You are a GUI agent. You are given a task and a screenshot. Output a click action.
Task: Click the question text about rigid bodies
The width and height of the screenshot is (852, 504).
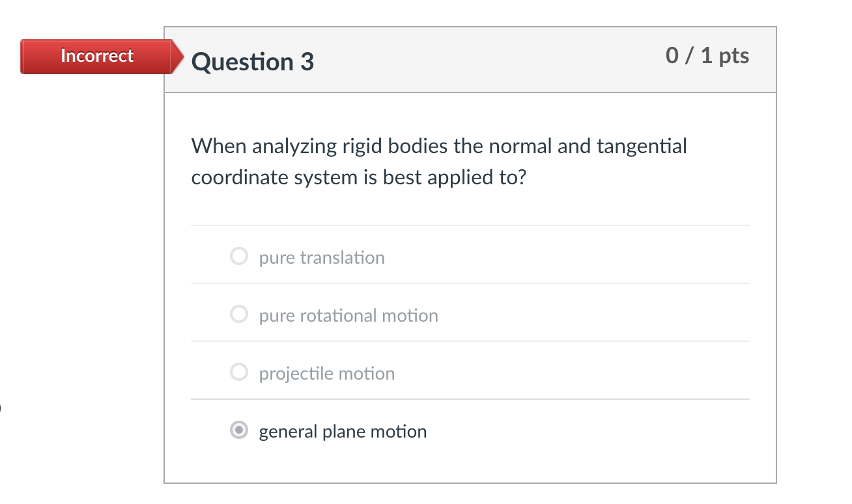pyautogui.click(x=438, y=161)
